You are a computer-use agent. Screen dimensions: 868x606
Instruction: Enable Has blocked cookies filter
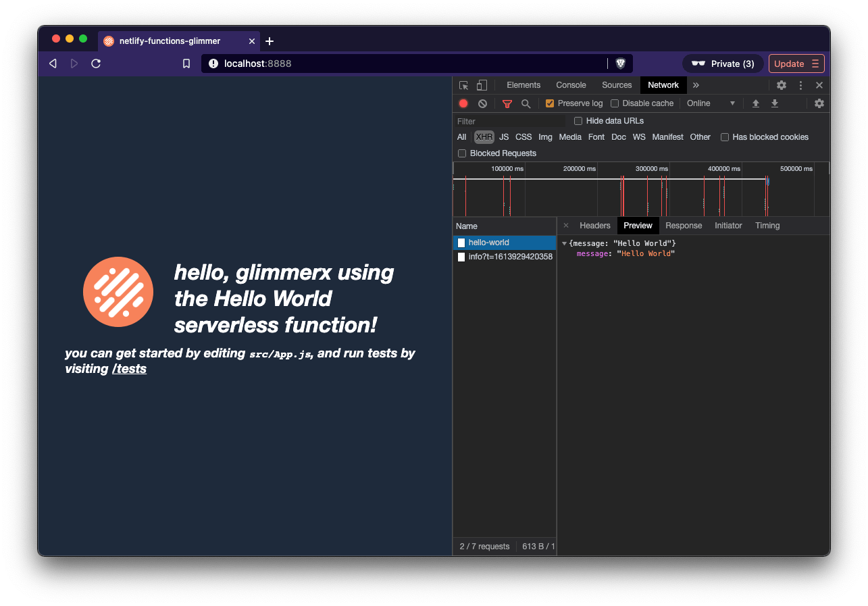(725, 137)
